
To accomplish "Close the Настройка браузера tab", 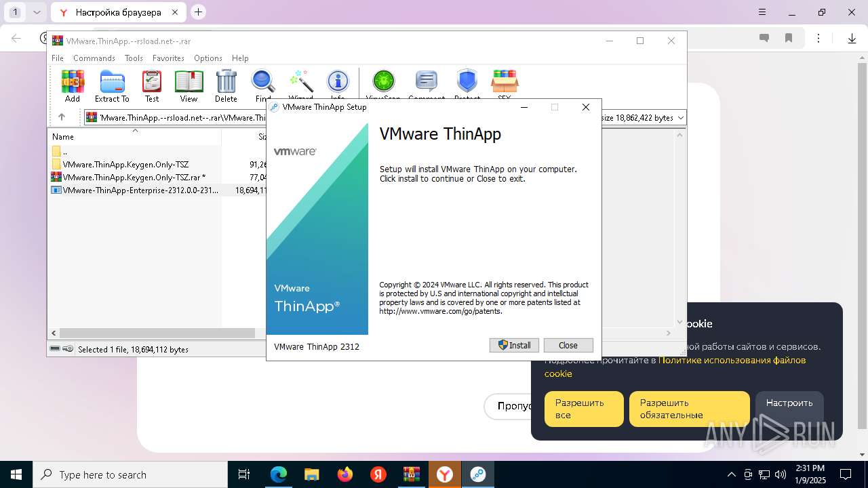I will point(175,12).
